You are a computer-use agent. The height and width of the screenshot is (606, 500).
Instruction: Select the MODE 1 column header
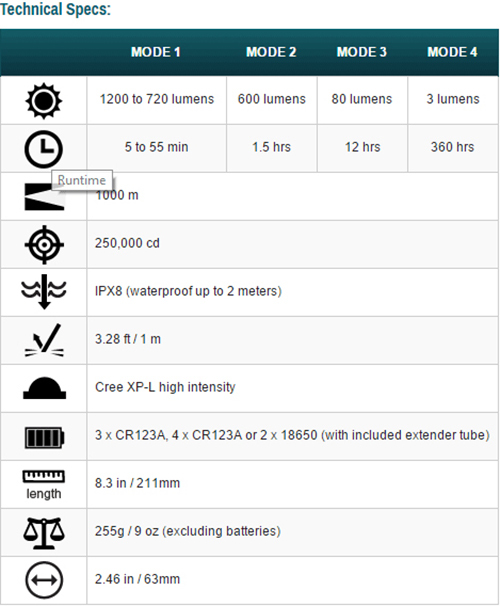pos(156,52)
